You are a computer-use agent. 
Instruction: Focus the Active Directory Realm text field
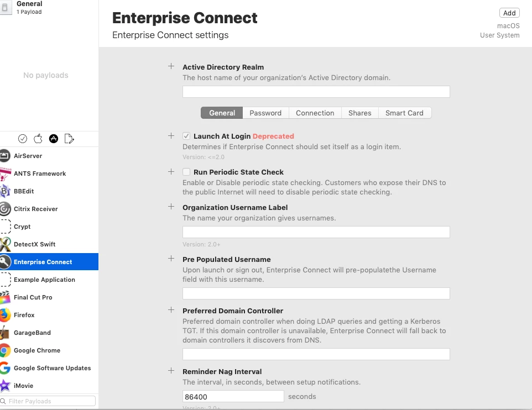click(x=316, y=92)
